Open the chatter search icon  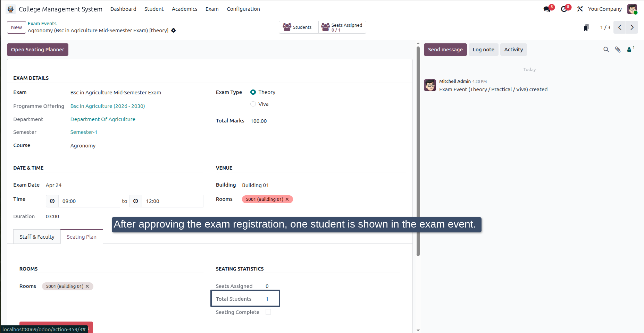[x=606, y=50]
